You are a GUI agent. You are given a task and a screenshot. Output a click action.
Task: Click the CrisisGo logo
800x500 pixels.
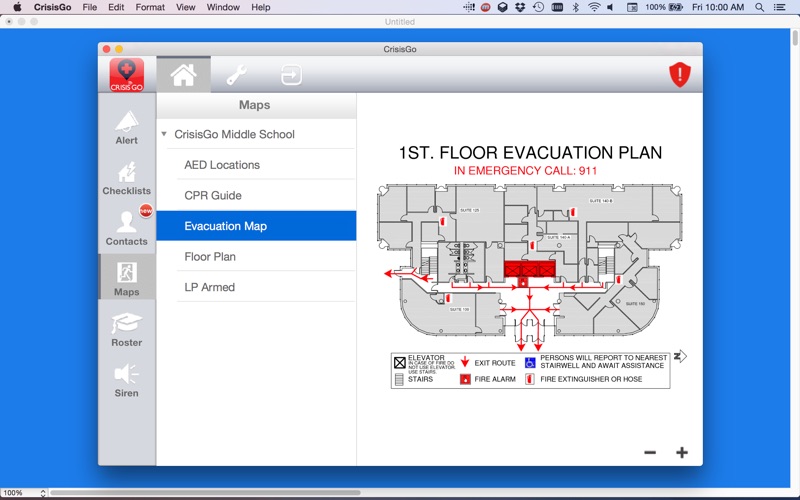click(x=127, y=74)
